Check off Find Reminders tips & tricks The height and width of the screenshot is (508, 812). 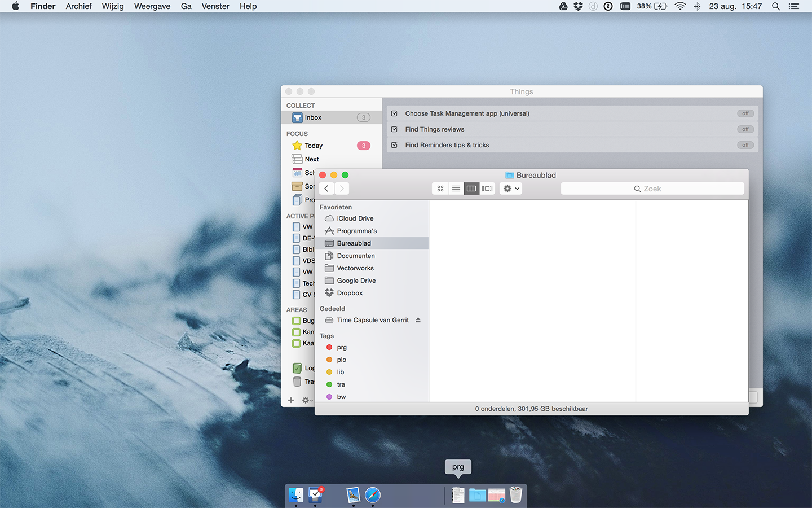(x=394, y=145)
